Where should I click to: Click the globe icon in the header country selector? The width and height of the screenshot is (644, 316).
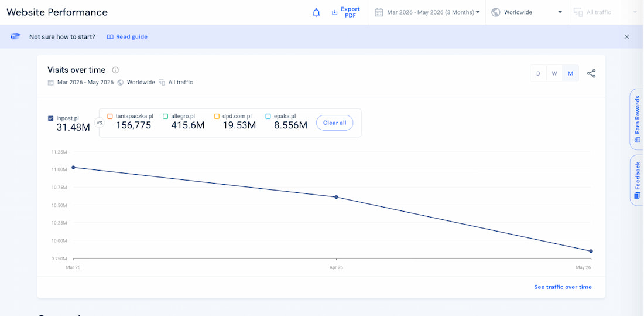click(x=496, y=12)
